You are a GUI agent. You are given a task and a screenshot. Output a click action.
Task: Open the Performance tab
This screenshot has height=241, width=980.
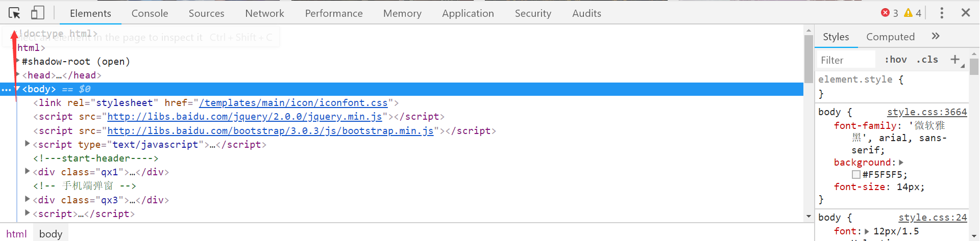click(x=334, y=13)
